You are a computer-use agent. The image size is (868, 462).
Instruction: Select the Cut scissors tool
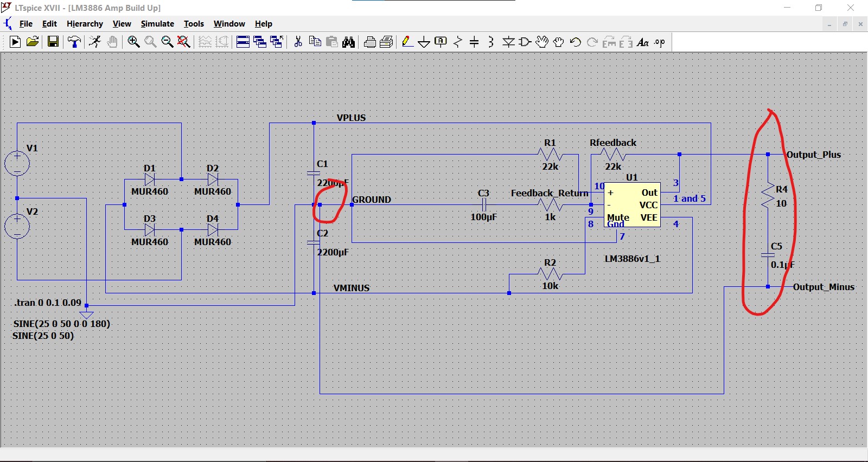(x=298, y=42)
